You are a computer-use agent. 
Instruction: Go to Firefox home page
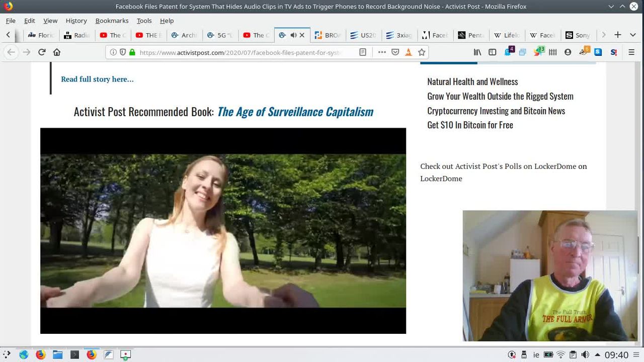(57, 52)
